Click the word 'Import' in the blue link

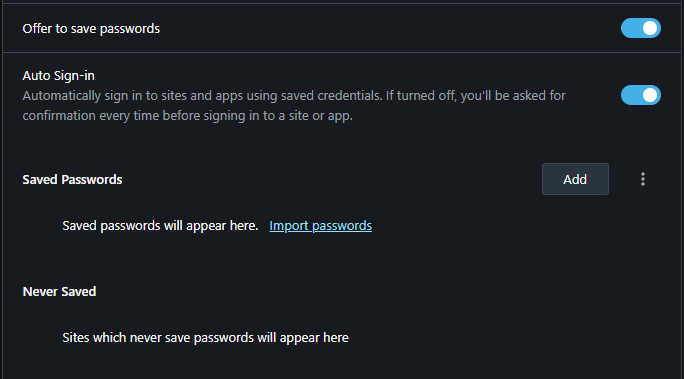pyautogui.click(x=289, y=226)
